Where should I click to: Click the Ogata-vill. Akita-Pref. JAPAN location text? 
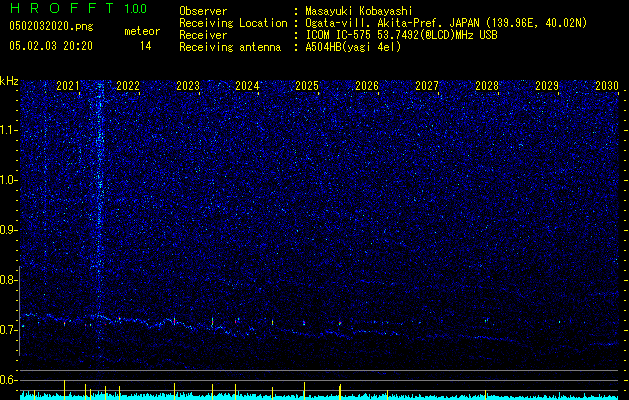(446, 23)
